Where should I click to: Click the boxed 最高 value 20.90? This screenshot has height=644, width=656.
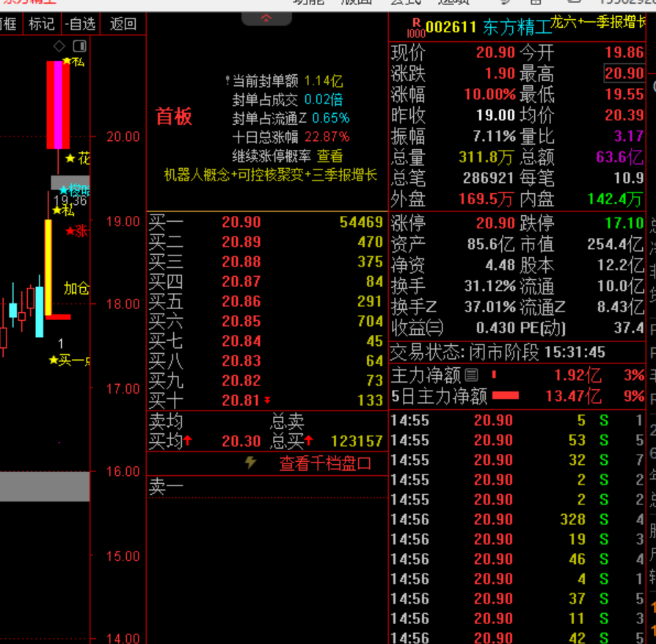click(624, 73)
